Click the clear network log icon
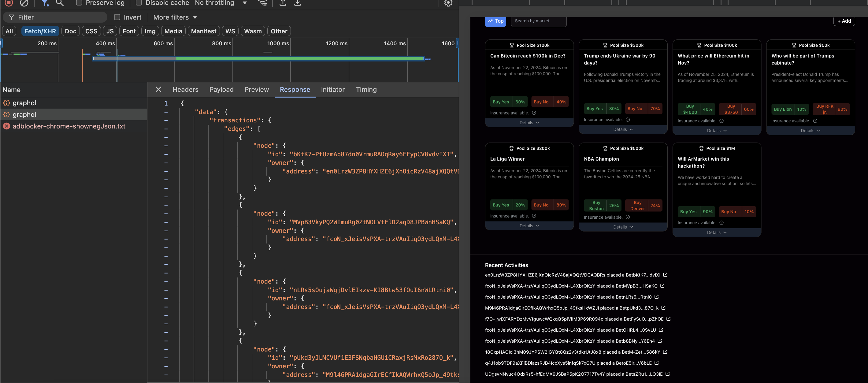The image size is (868, 383). point(24,3)
